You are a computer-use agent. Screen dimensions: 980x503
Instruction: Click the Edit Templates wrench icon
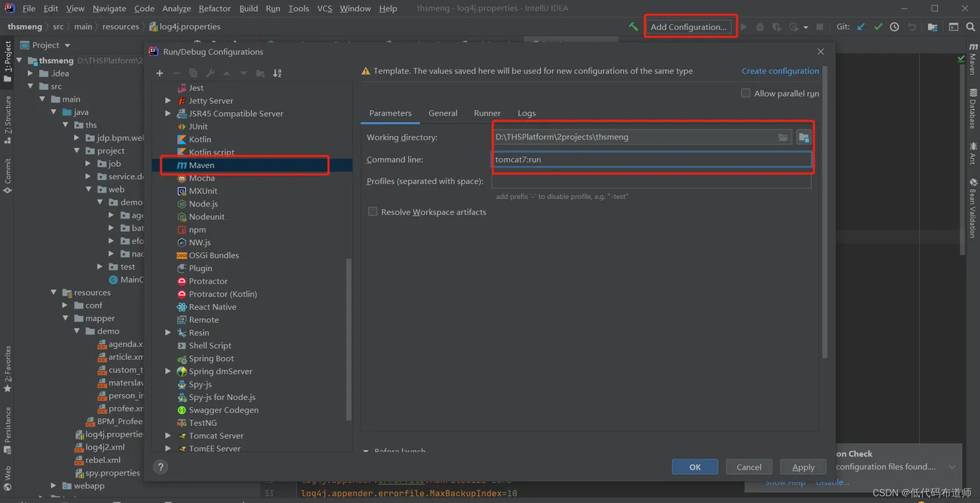(x=210, y=73)
